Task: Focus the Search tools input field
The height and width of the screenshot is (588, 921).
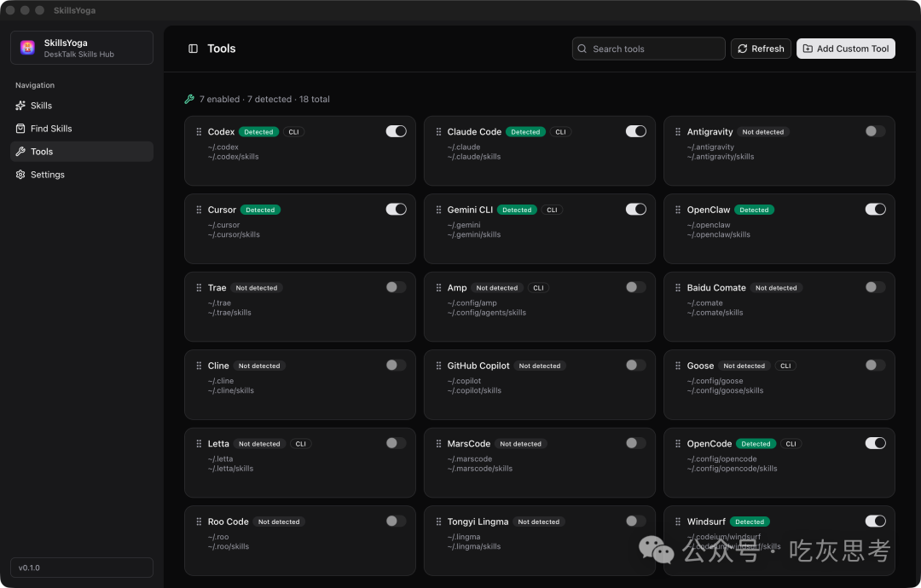Action: pyautogui.click(x=648, y=49)
